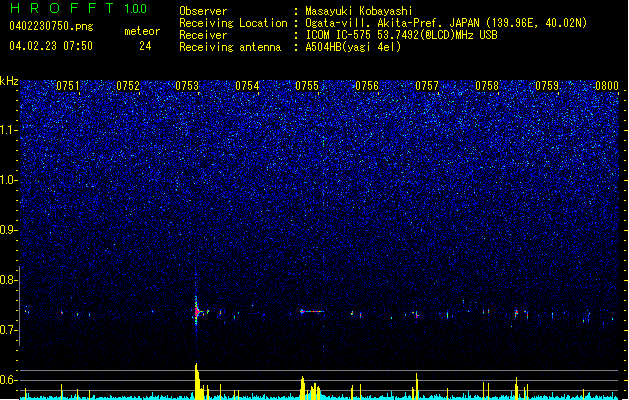The height and width of the screenshot is (400, 629).
Task: Click the Receiver label
Action: coord(203,35)
